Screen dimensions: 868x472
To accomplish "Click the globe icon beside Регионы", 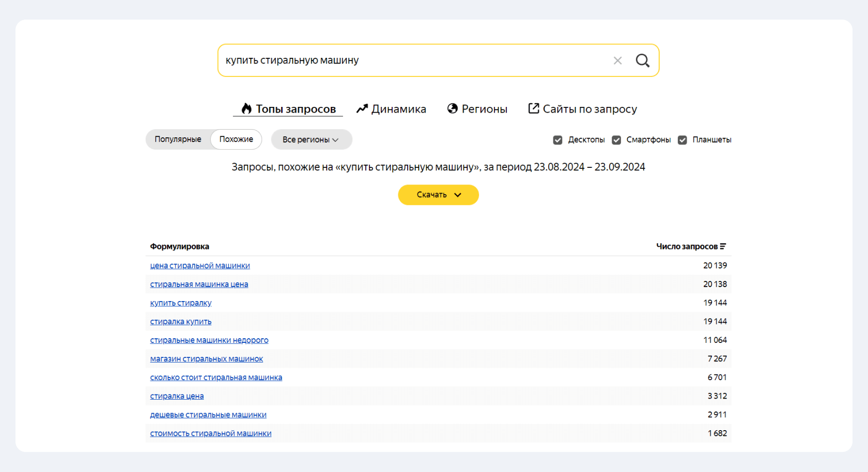I will coord(453,108).
